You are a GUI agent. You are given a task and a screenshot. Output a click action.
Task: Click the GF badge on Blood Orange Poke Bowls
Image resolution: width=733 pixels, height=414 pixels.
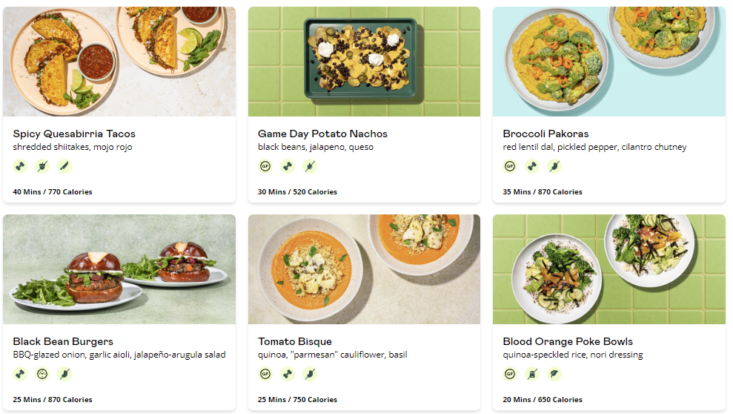[x=509, y=374]
